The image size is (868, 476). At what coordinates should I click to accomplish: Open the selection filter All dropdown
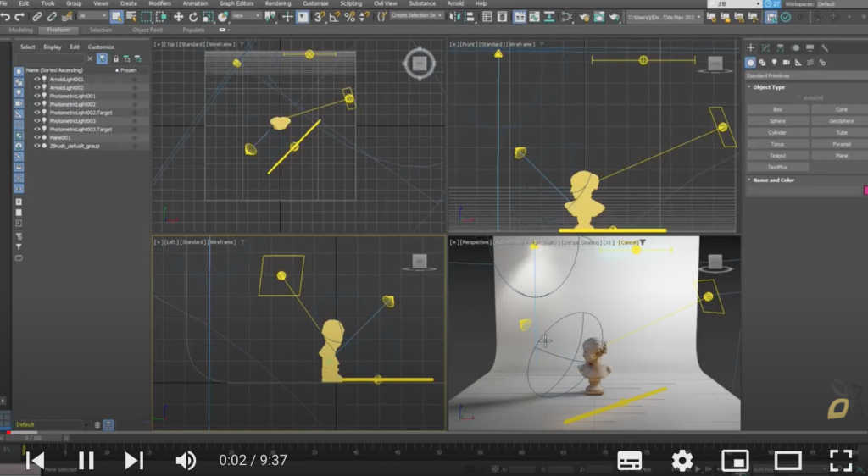point(92,17)
